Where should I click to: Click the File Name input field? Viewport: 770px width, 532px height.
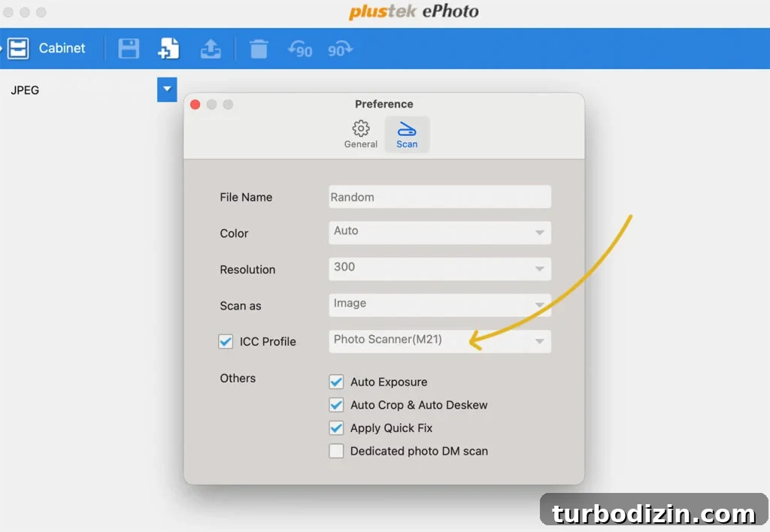[x=439, y=197]
